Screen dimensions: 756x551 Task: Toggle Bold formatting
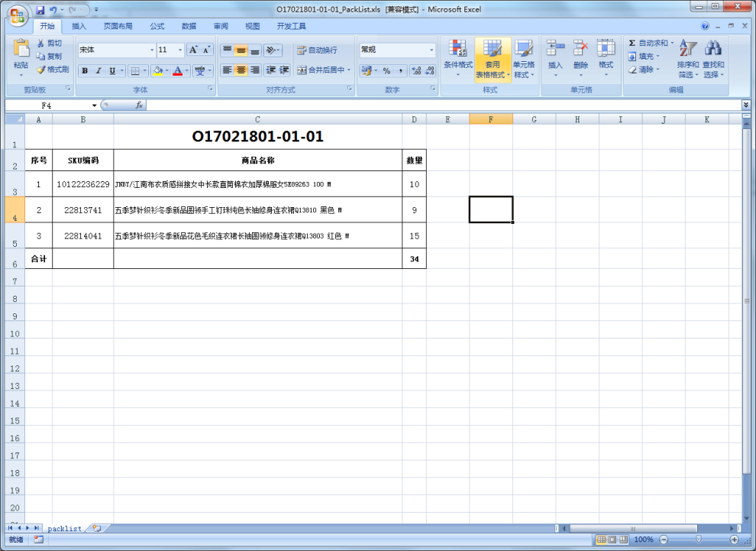tap(85, 71)
